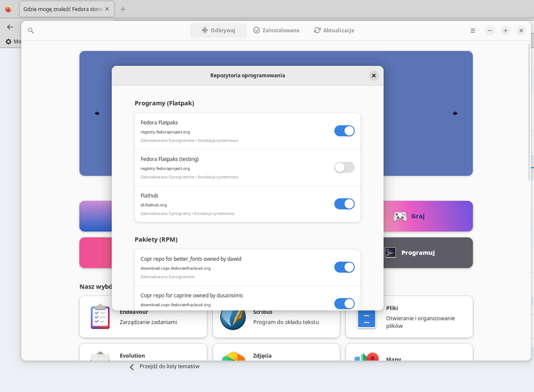
Task: Toggle the caprine Copr repo switch
Action: tap(344, 303)
